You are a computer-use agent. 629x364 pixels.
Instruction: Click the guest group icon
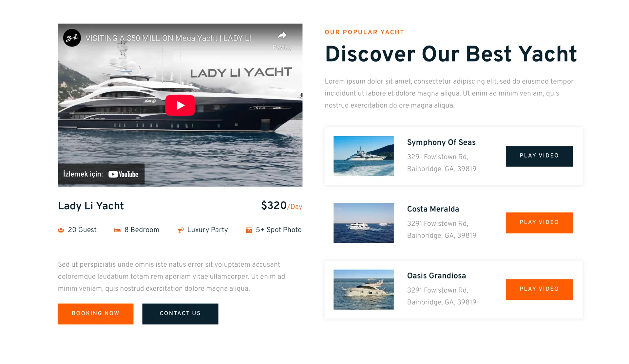tap(61, 230)
